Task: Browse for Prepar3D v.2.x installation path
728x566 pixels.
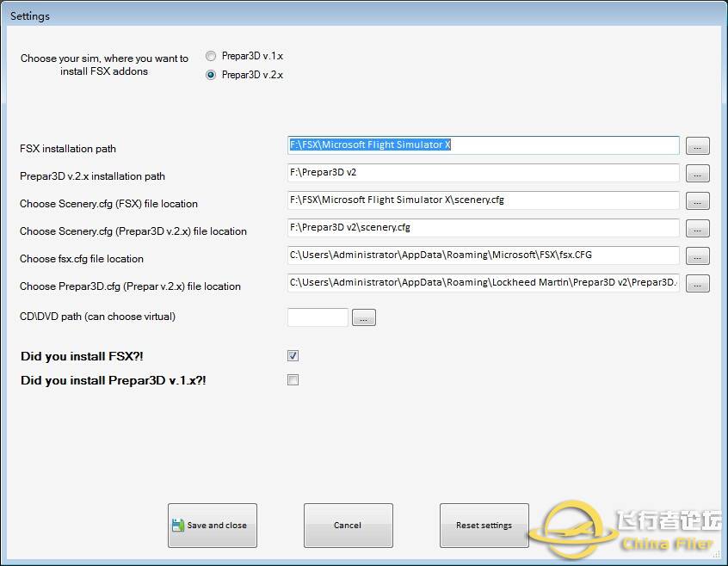Action: tap(698, 174)
